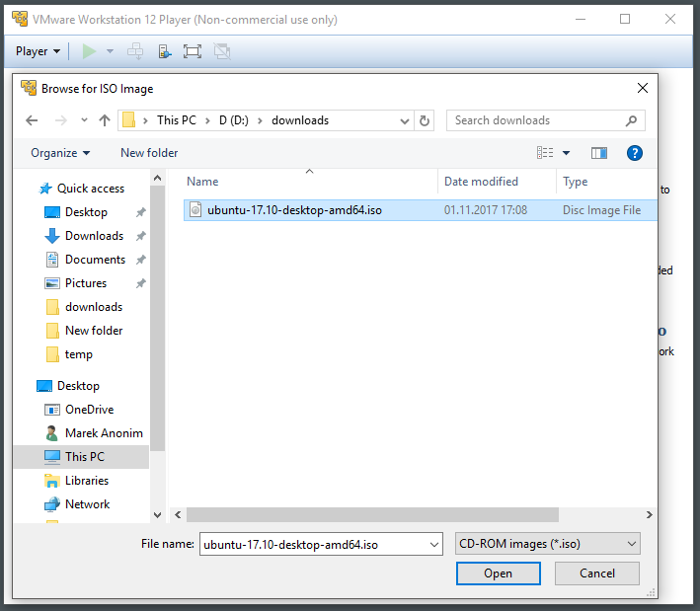700x611 pixels.
Task: Expand the address bar history dropdown
Action: 405,121
